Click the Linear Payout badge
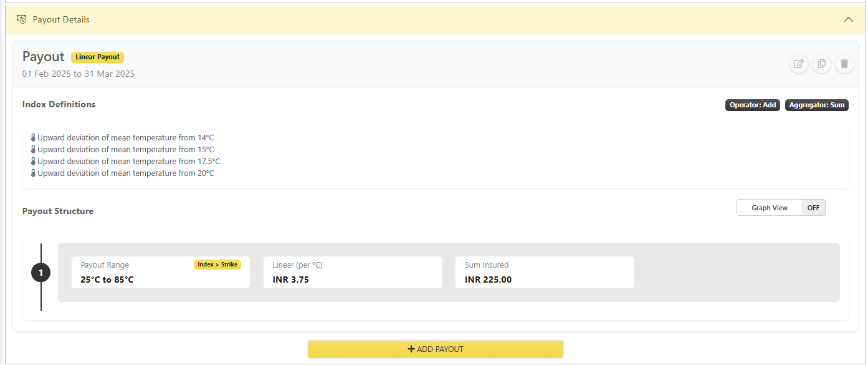The image size is (868, 365). 98,57
